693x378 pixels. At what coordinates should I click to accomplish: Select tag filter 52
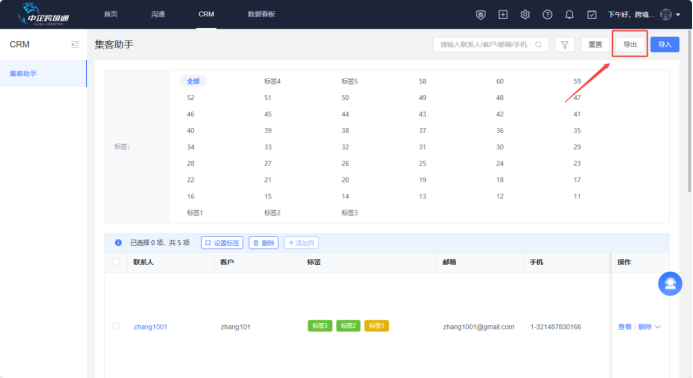click(190, 98)
